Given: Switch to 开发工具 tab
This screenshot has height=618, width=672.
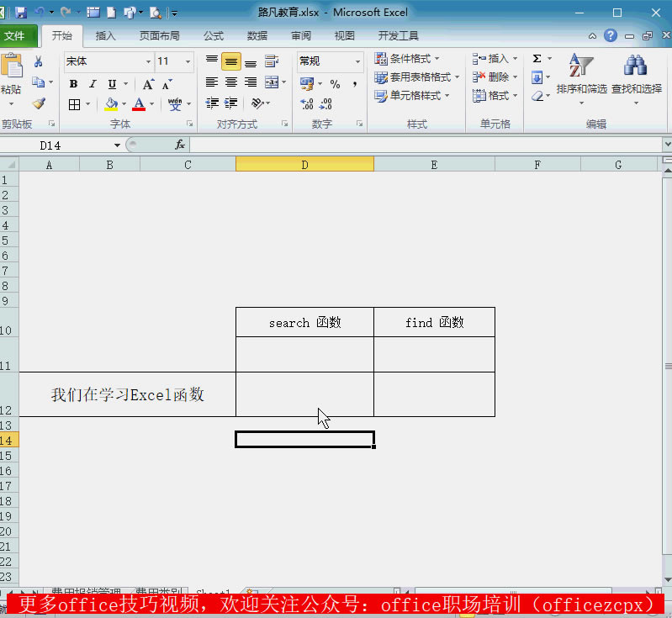Looking at the screenshot, I should [x=398, y=36].
